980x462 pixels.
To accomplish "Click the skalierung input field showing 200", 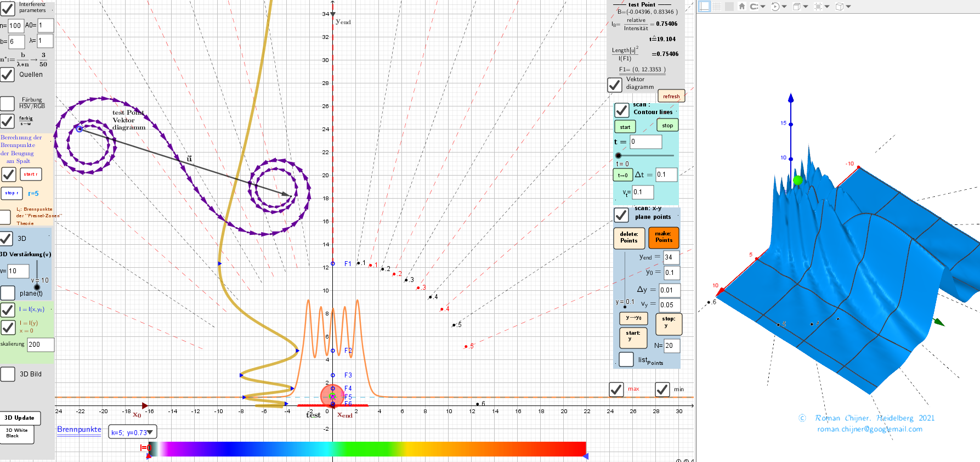I will click(x=41, y=345).
